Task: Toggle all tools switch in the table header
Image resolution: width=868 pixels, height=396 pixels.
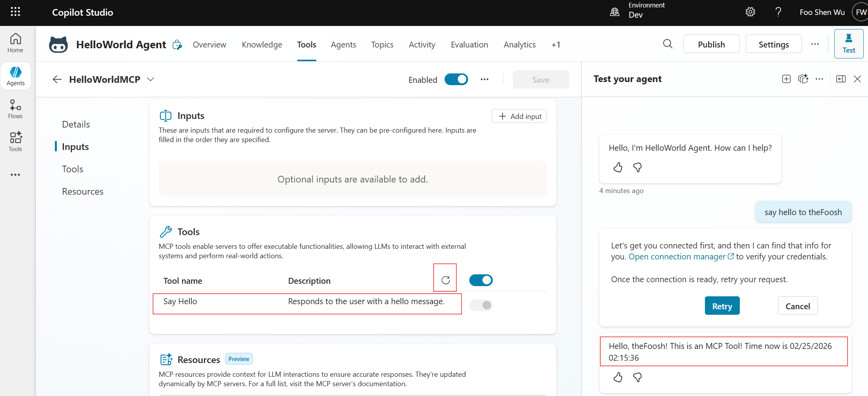Action: (481, 280)
